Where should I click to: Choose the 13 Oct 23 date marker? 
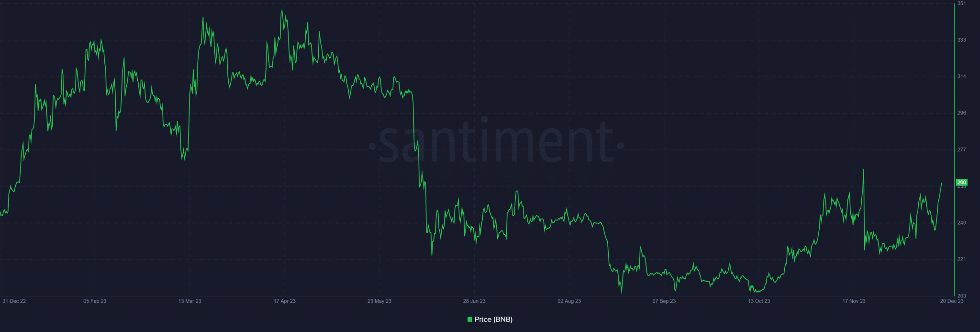coord(759,301)
